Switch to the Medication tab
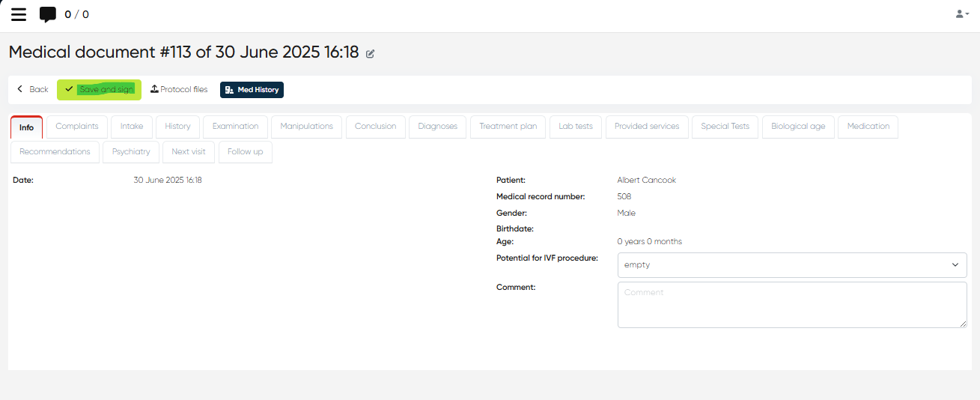 tap(868, 127)
